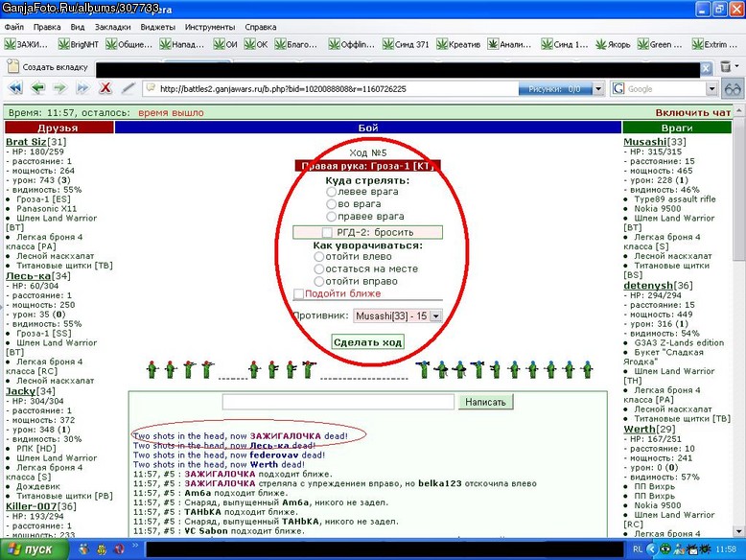Image resolution: width=746 pixels, height=560 pixels.
Task: Open the Правка menu
Action: pos(47,27)
